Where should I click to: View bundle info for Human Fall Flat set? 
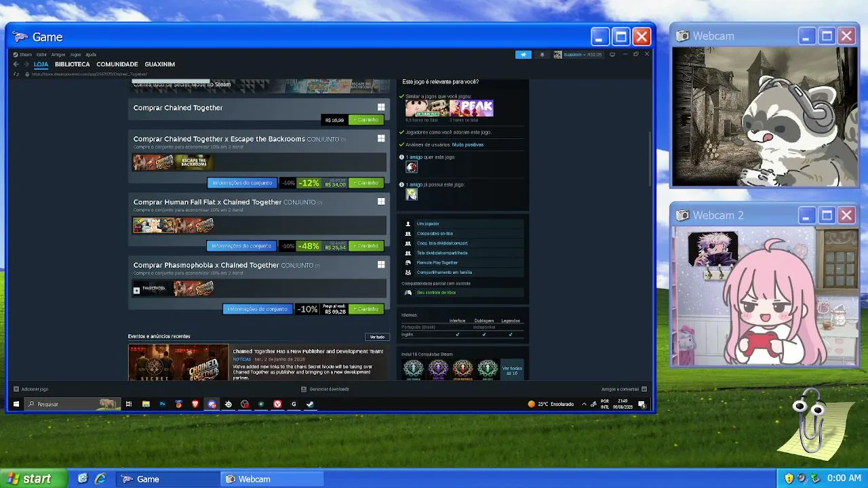[x=241, y=246]
